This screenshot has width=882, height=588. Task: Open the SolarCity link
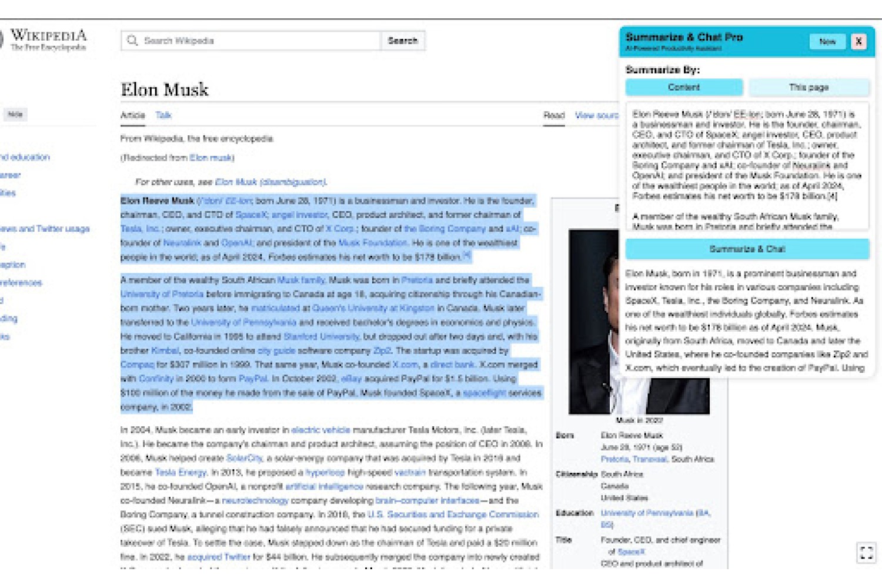click(244, 458)
